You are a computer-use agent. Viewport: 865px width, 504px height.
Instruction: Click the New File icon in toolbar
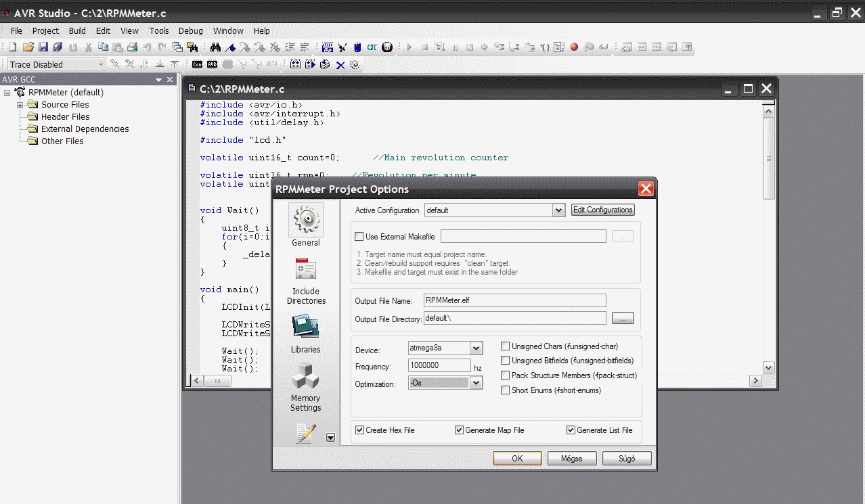12,47
